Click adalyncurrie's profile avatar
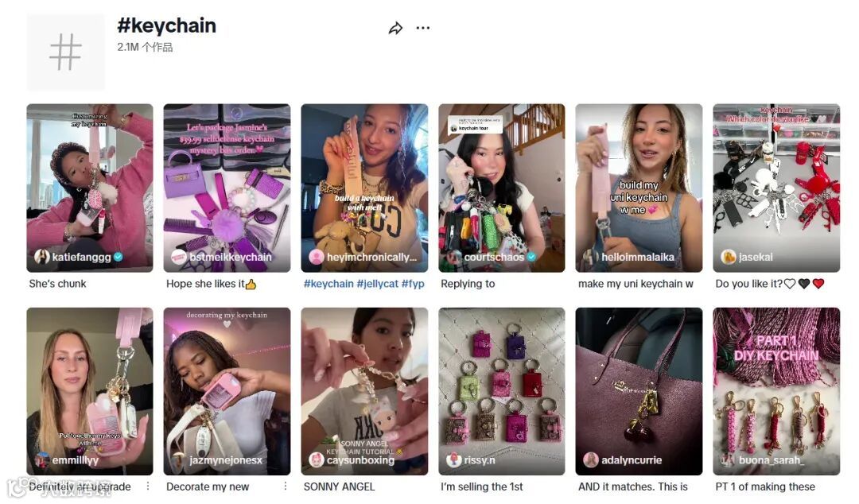 590,459
